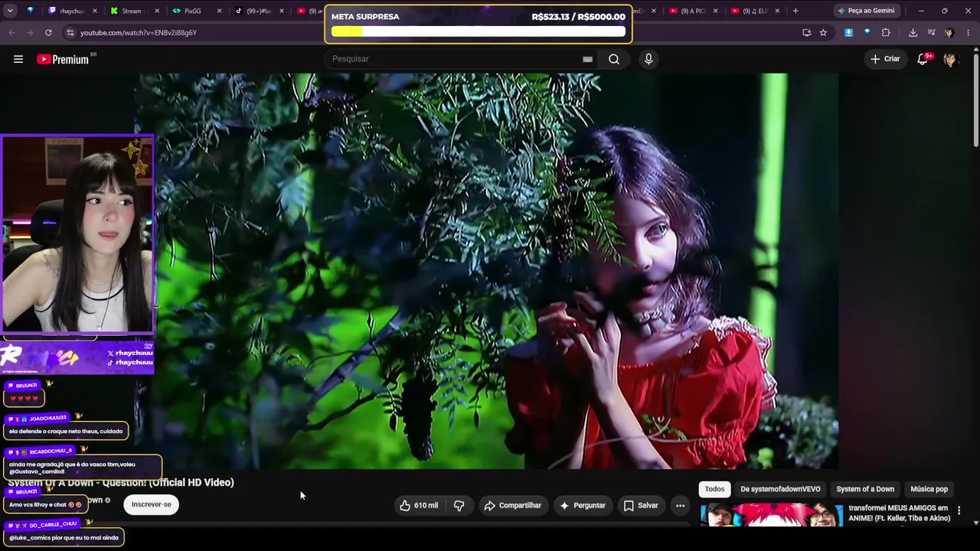This screenshot has height=551, width=980.
Task: Like the video with 610 mil likes
Action: click(420, 505)
